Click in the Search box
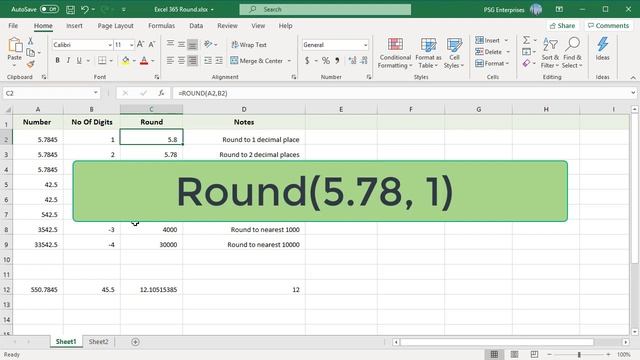The height and width of the screenshot is (360, 640). (325, 9)
